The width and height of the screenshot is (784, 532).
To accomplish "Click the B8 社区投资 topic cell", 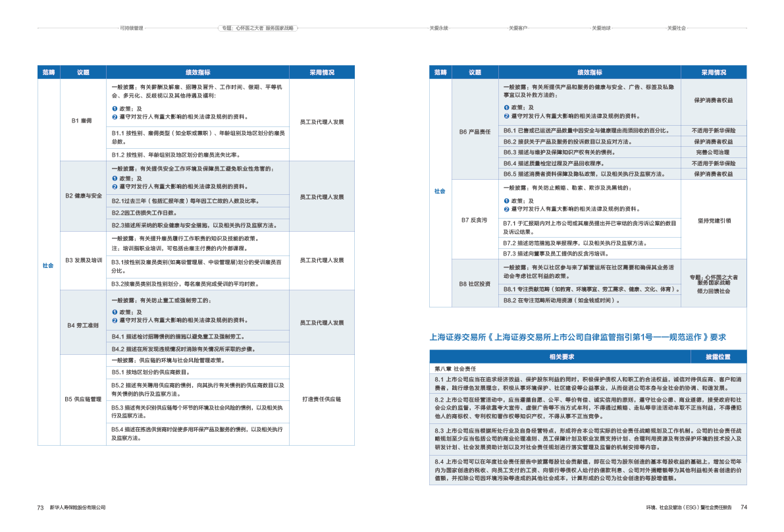I will point(475,284).
